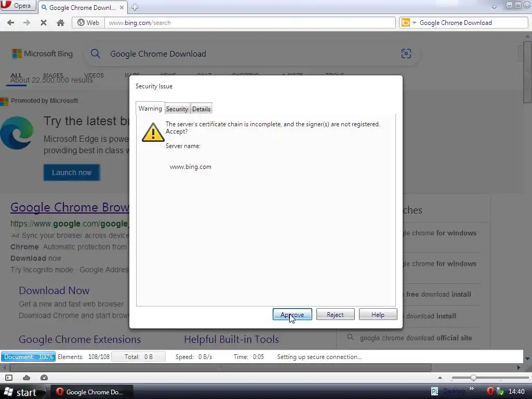Stop page loading with X icon
Image resolution: width=532 pixels, height=399 pixels.
44,23
